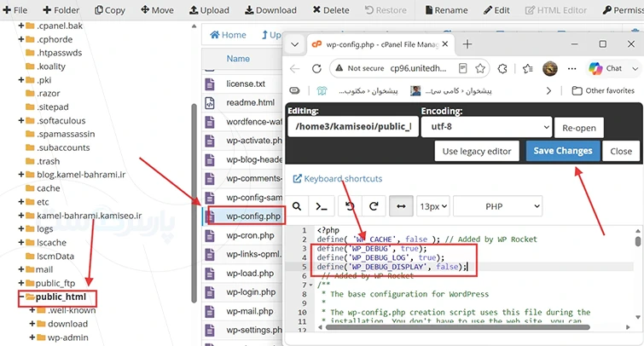644x346 pixels.
Task: Save Changes to wp-config.php
Action: click(x=563, y=151)
